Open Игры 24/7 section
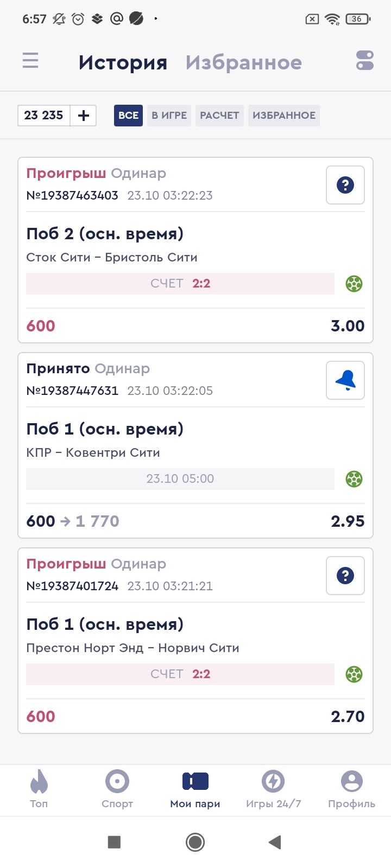The image size is (391, 868). [273, 789]
